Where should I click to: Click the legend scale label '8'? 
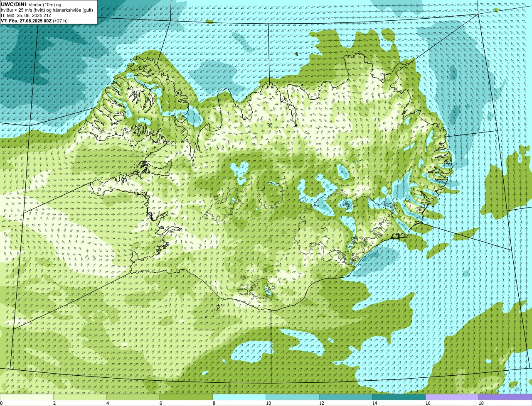click(x=214, y=403)
